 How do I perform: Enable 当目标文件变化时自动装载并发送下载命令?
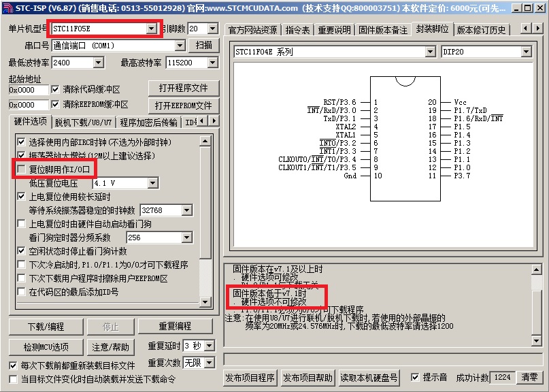coord(14,379)
